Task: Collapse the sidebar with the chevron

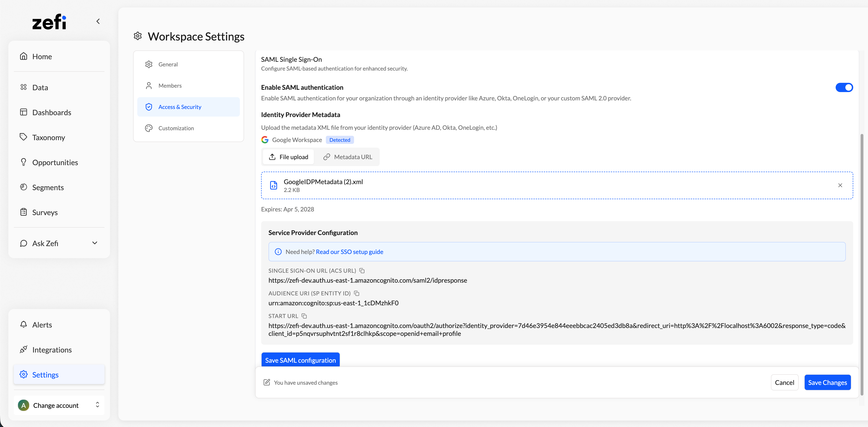Action: coord(98,21)
